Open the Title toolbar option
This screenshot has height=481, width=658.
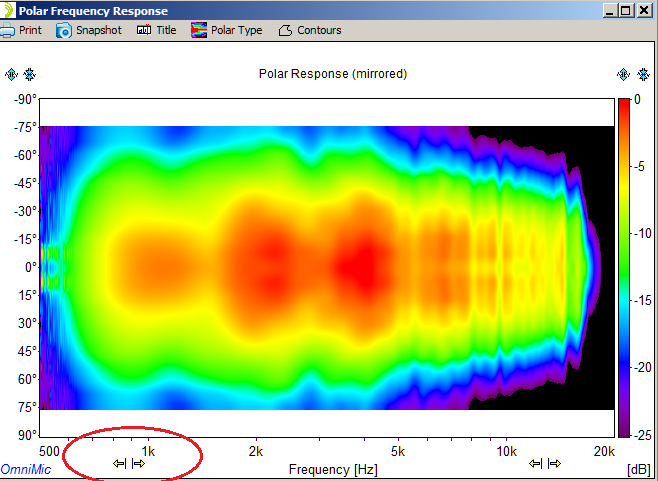point(156,30)
